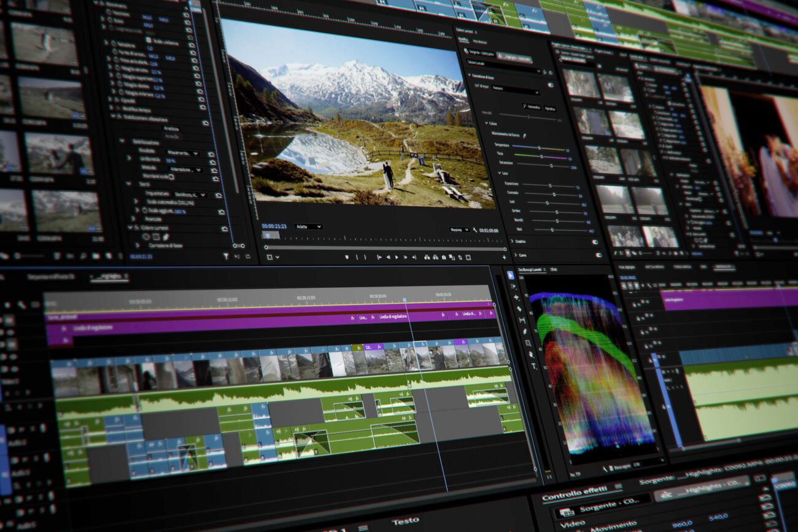Click the plus button editor icon in monitor
The width and height of the screenshot is (798, 532).
pos(504,258)
